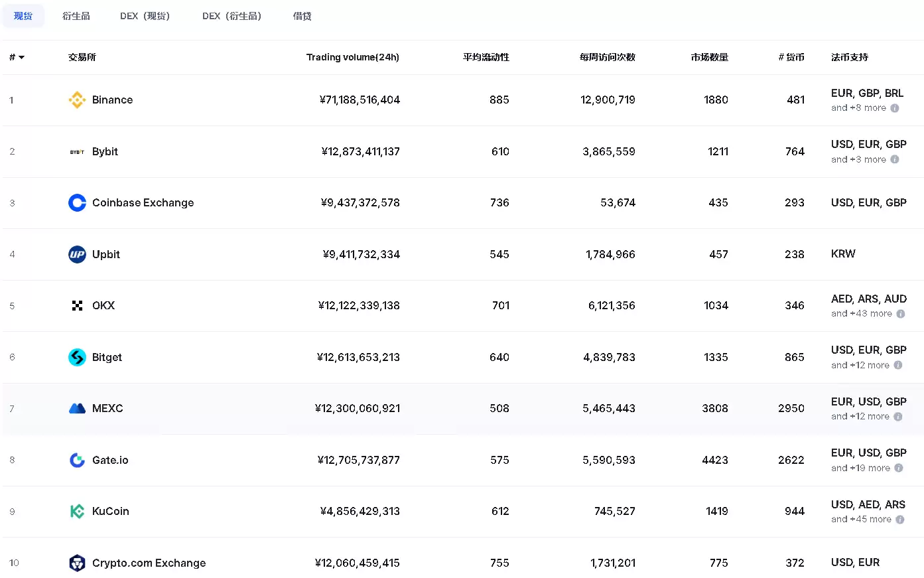The height and width of the screenshot is (578, 924).
Task: Click the MEXC logo icon
Action: pos(77,408)
